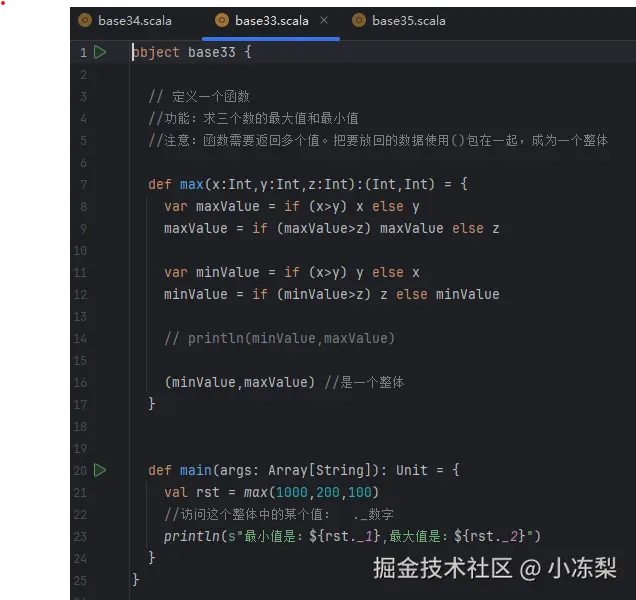
Task: Open the base35.scala tab
Action: point(400,21)
